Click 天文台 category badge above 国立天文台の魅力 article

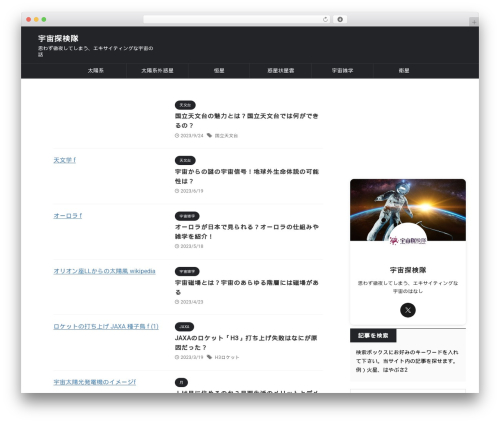(185, 105)
